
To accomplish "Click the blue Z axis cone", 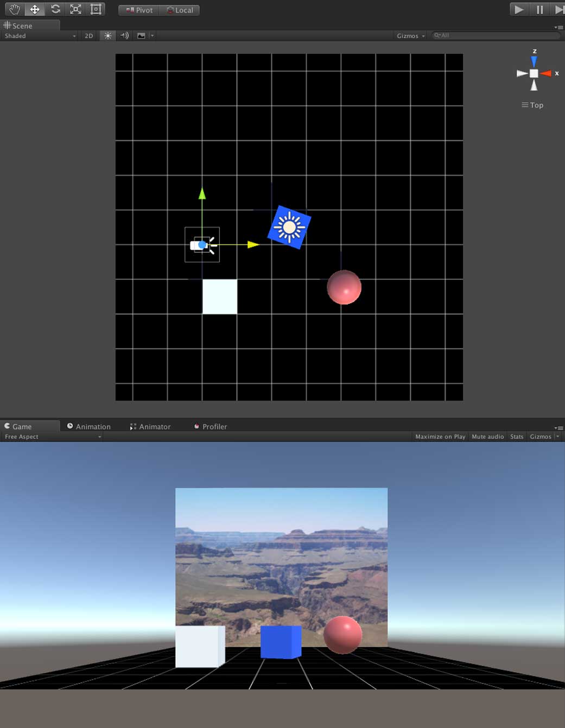I will click(x=534, y=61).
